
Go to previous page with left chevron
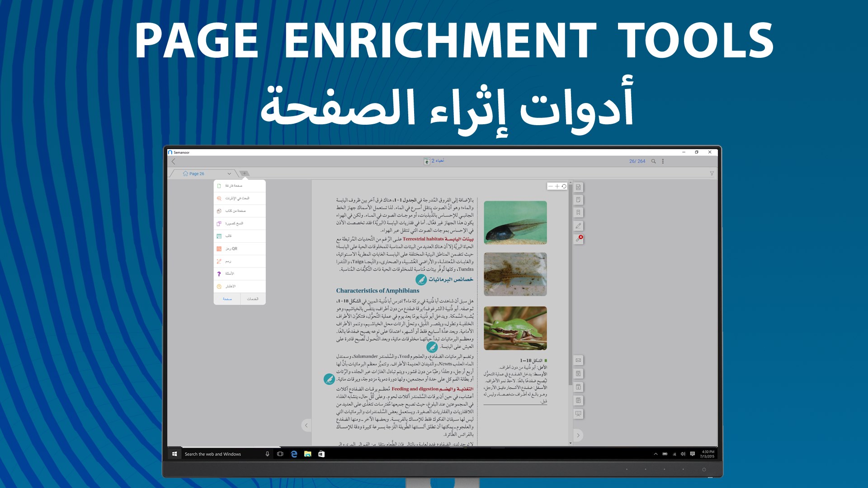pos(306,425)
